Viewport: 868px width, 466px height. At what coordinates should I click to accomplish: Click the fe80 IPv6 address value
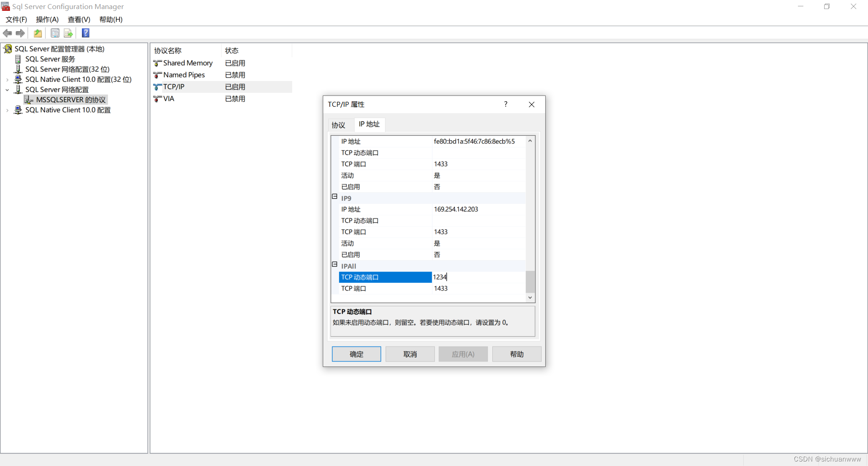tap(474, 142)
